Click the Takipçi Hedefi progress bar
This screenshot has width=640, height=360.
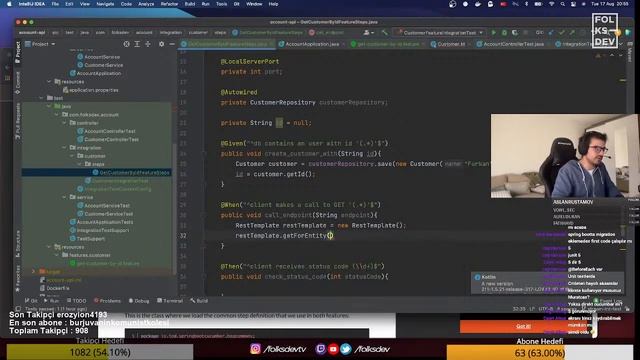(100, 352)
